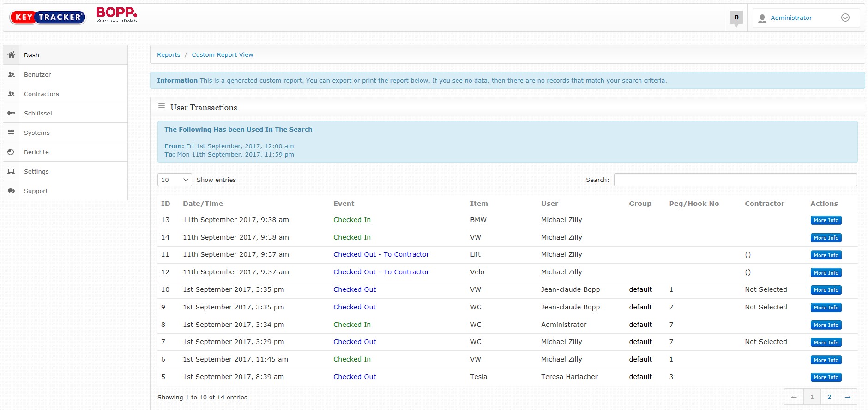Focus the table Search field
Viewport: 868px width, 410px height.
click(735, 180)
